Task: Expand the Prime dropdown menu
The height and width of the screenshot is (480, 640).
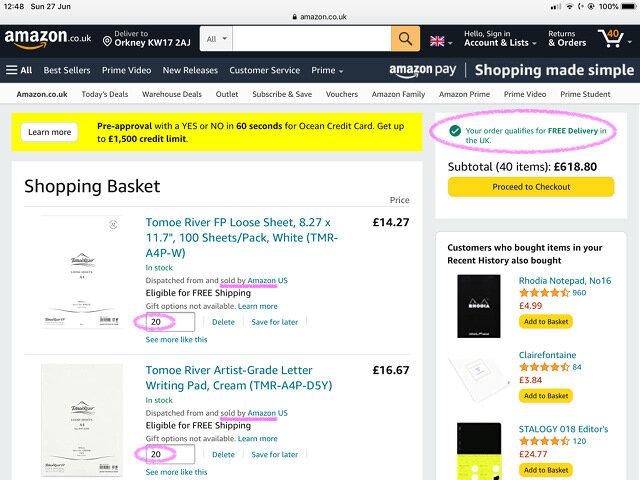Action: tap(327, 70)
